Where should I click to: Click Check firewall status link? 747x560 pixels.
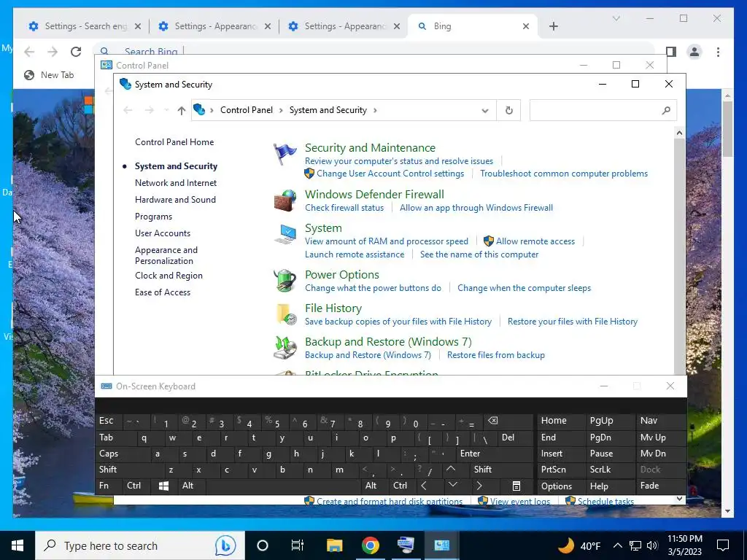344,208
